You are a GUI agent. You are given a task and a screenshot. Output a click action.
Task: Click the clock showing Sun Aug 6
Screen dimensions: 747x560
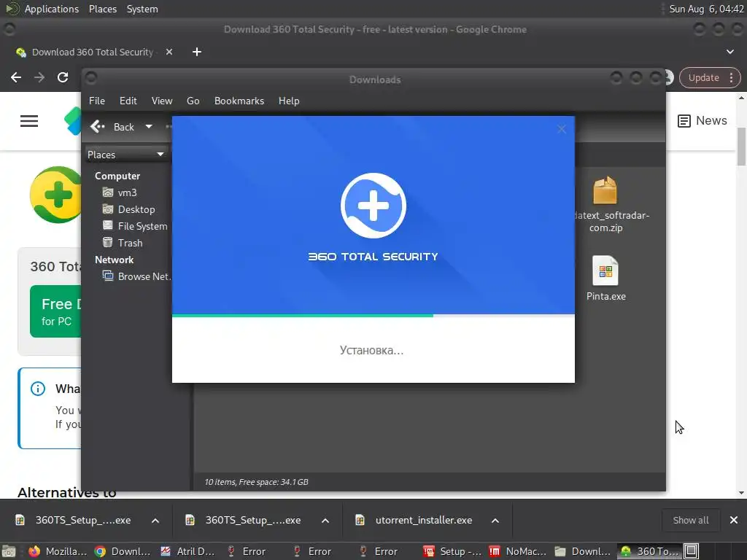click(x=706, y=9)
